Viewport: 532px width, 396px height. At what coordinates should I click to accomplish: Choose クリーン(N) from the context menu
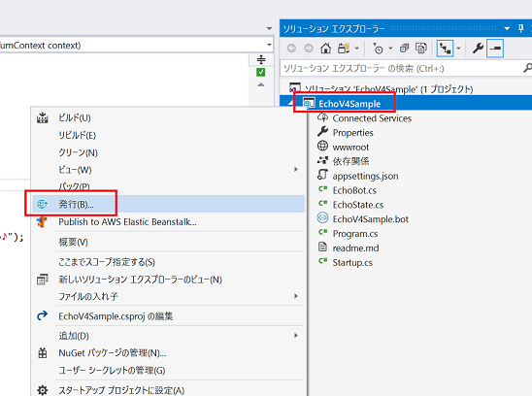(169, 152)
